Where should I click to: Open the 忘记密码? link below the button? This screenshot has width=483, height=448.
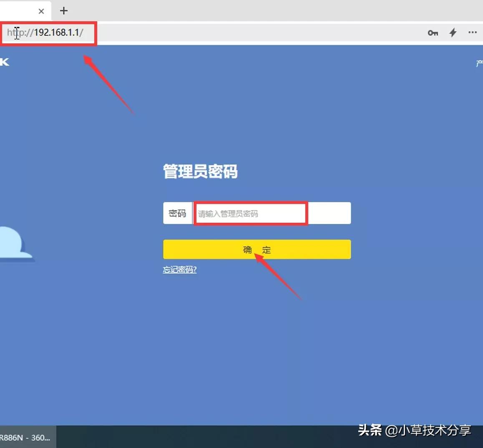(x=179, y=269)
